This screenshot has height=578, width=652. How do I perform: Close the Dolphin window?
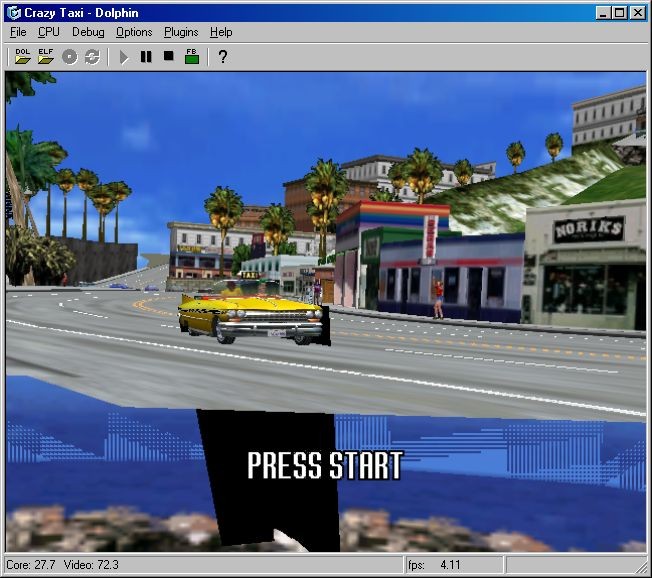pyautogui.click(x=637, y=13)
